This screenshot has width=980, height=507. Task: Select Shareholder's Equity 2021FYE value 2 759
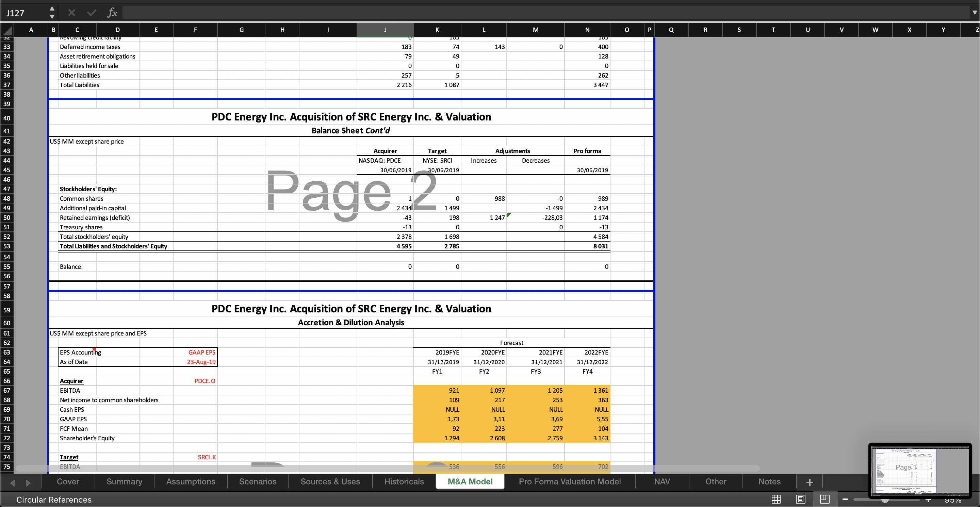click(535, 438)
